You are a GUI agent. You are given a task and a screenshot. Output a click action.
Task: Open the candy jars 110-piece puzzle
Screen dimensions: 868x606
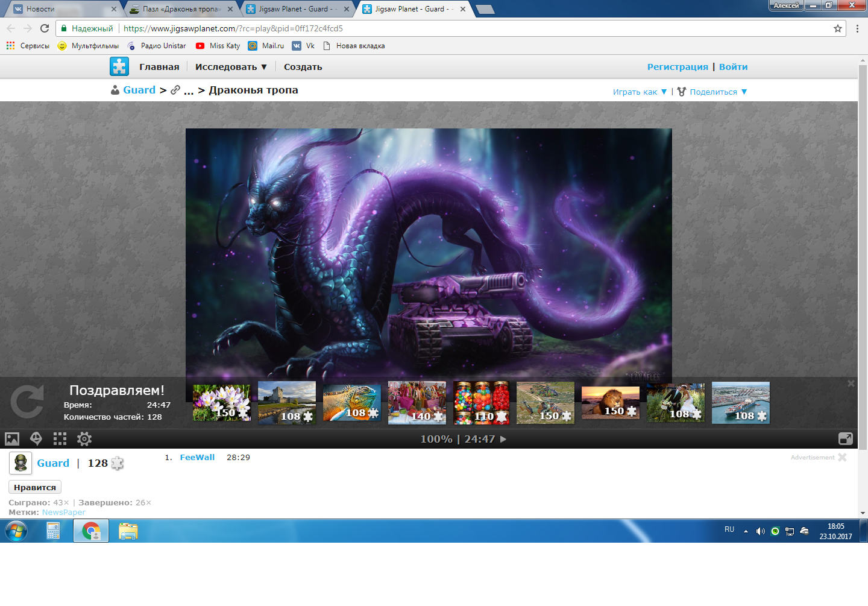[x=482, y=402]
